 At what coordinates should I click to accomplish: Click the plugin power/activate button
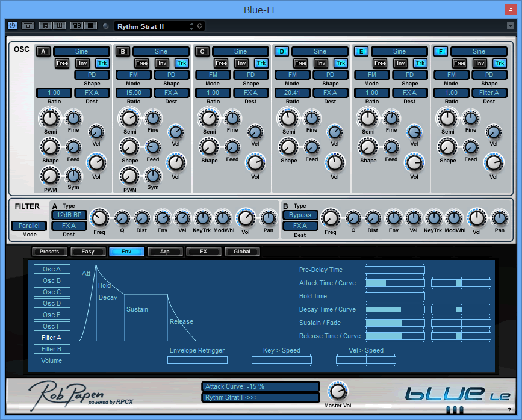12,26
